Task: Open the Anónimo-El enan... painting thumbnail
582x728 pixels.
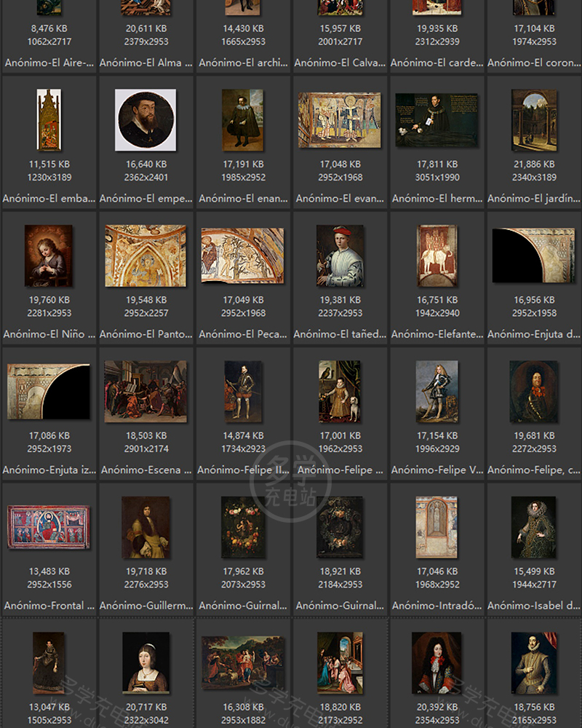Action: tap(243, 120)
